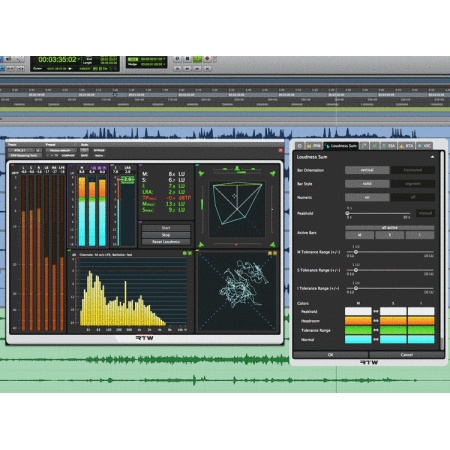Click Start loudness measurement

(x=166, y=228)
